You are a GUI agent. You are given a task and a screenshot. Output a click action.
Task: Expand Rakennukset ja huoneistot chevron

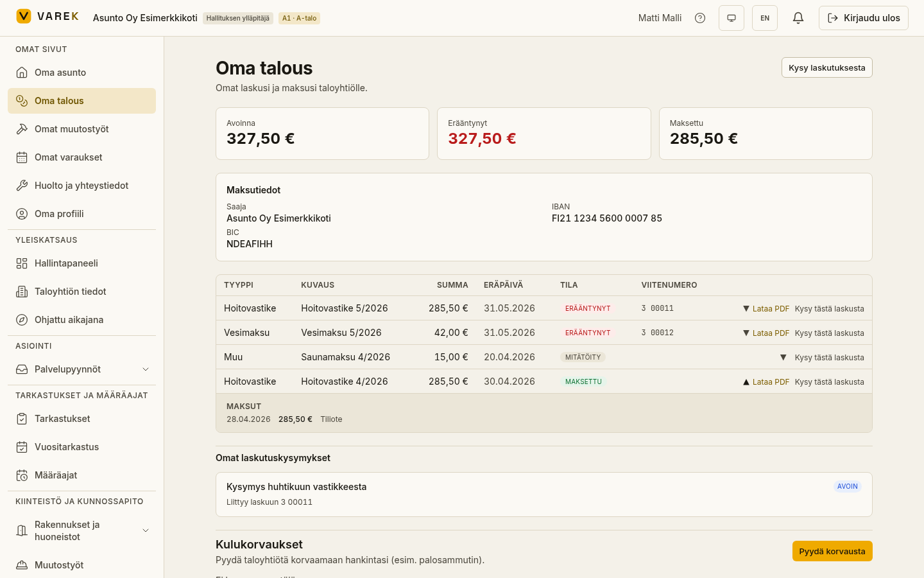tap(146, 530)
